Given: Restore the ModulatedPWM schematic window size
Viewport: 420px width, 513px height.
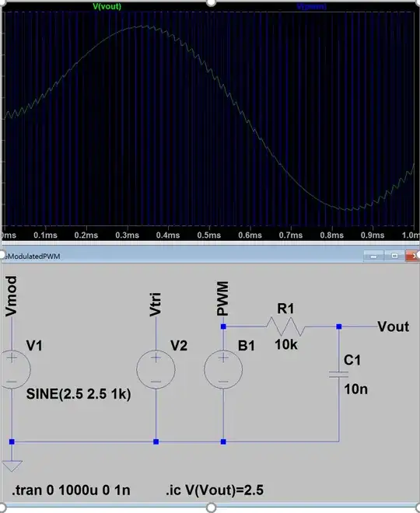Looking at the screenshot, I should (x=394, y=256).
